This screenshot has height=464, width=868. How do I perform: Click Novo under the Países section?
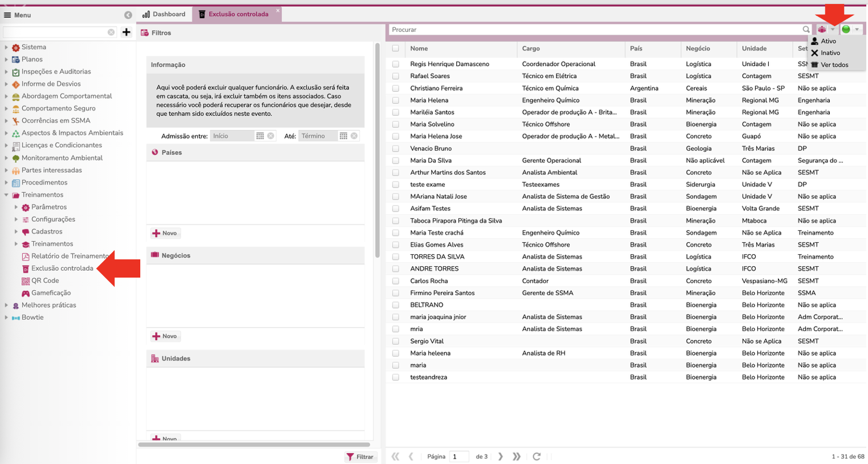165,233
